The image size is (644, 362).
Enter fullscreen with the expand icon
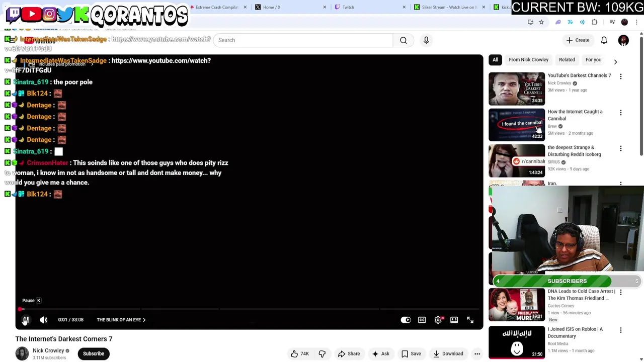(470, 320)
